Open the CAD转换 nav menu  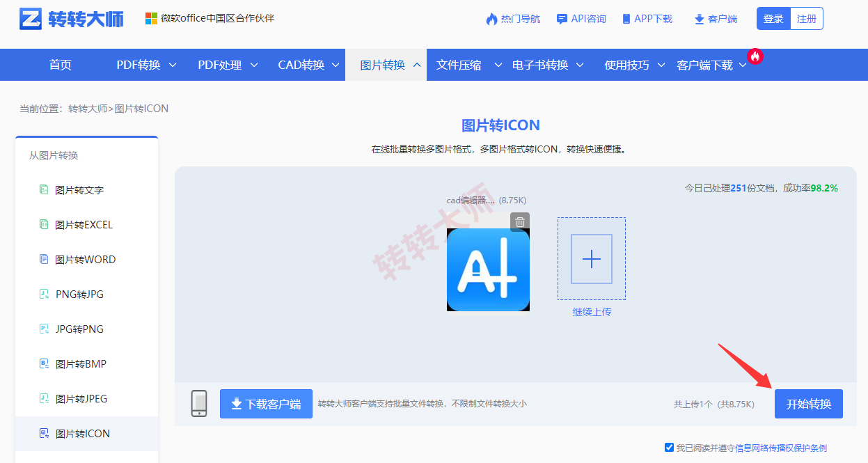click(x=301, y=65)
